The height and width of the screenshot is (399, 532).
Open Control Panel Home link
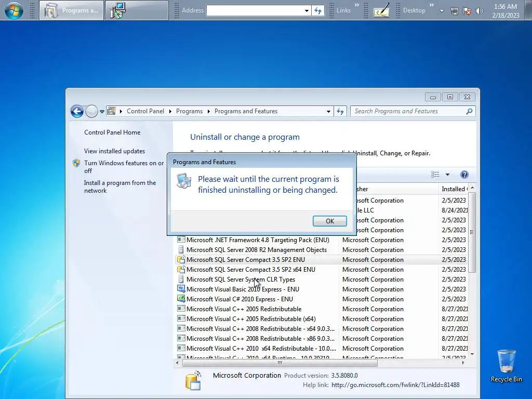coord(112,132)
